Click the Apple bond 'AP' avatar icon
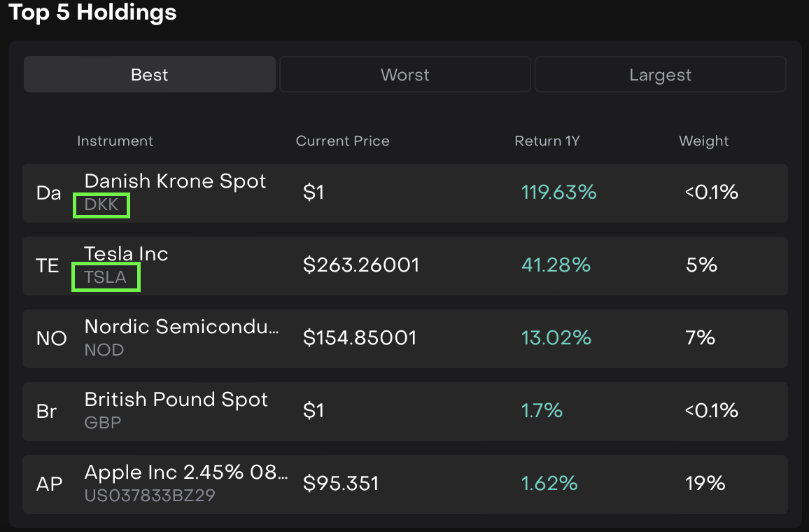Image resolution: width=809 pixels, height=532 pixels. pyautogui.click(x=50, y=484)
